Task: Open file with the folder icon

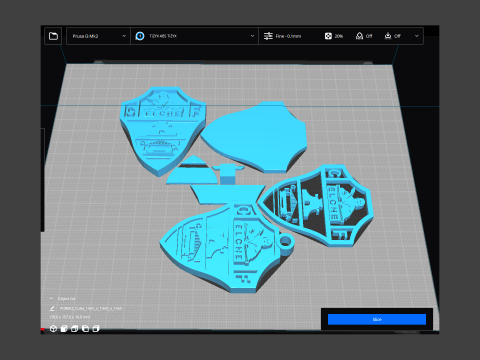Action: click(53, 36)
